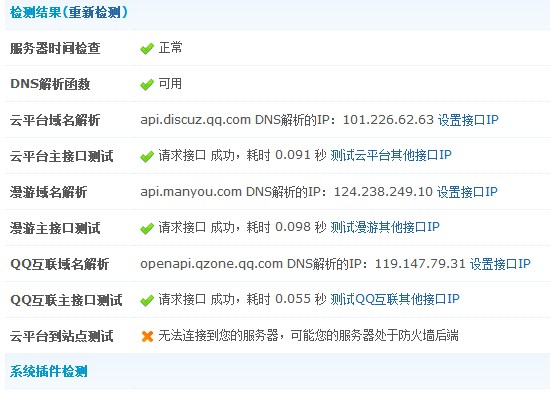Click green check icon in 云平台主接口测试 row
Screen dimensions: 550x397
147,156
